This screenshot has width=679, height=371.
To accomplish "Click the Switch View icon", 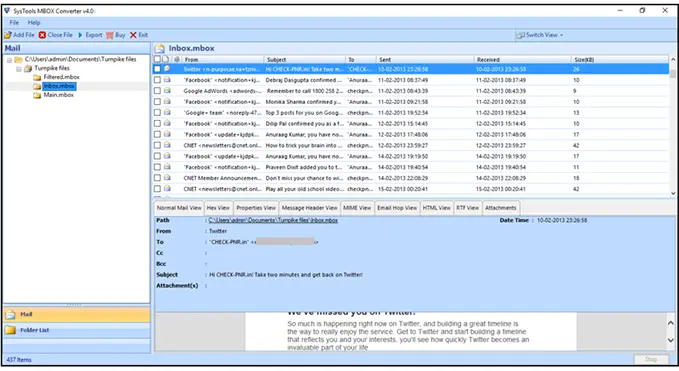I will pos(521,35).
